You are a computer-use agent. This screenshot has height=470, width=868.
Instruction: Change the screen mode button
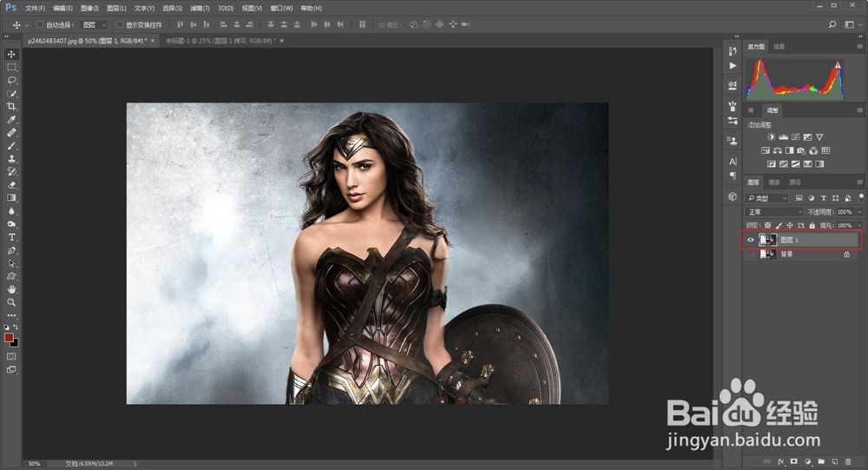point(11,370)
